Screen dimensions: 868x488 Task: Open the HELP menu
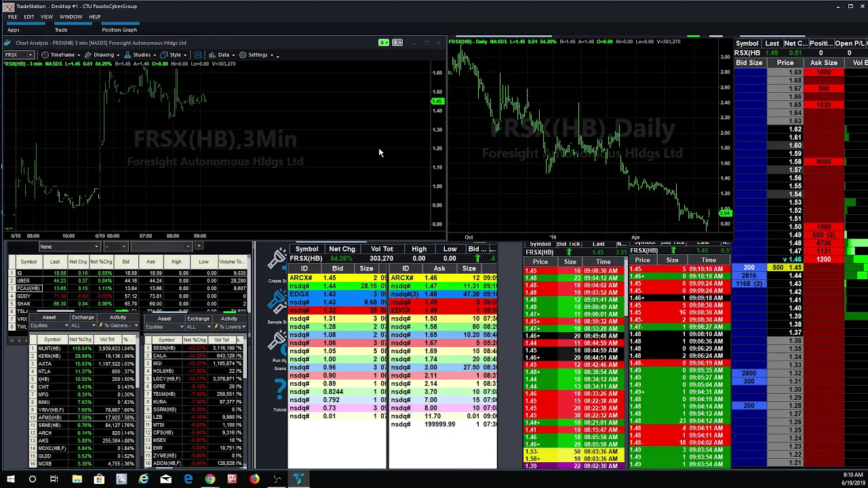click(95, 16)
